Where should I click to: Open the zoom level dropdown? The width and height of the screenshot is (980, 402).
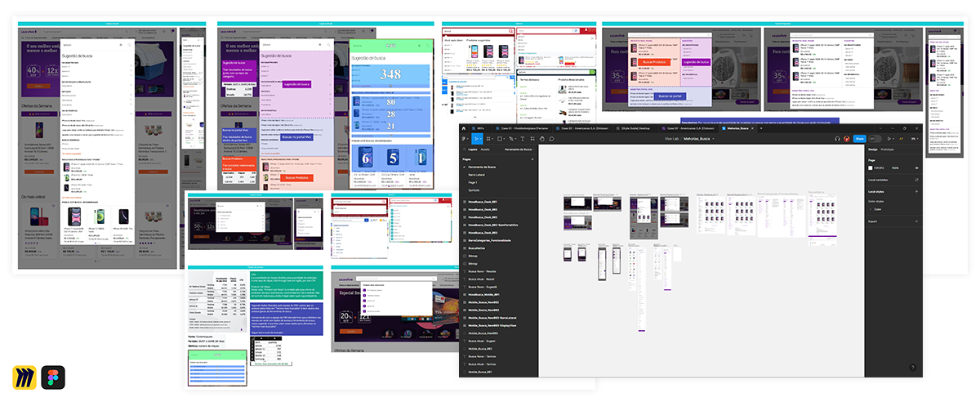915,139
